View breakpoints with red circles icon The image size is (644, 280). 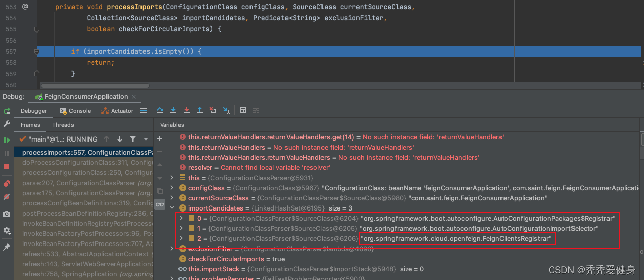(7, 184)
